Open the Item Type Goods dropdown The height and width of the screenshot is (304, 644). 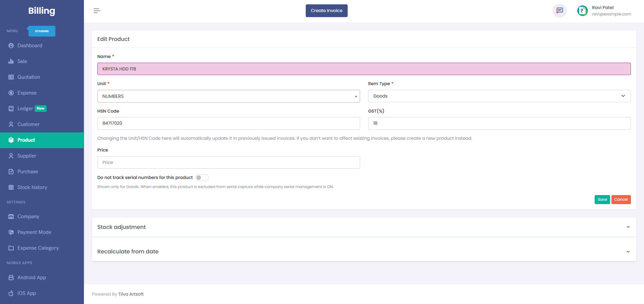tap(499, 96)
